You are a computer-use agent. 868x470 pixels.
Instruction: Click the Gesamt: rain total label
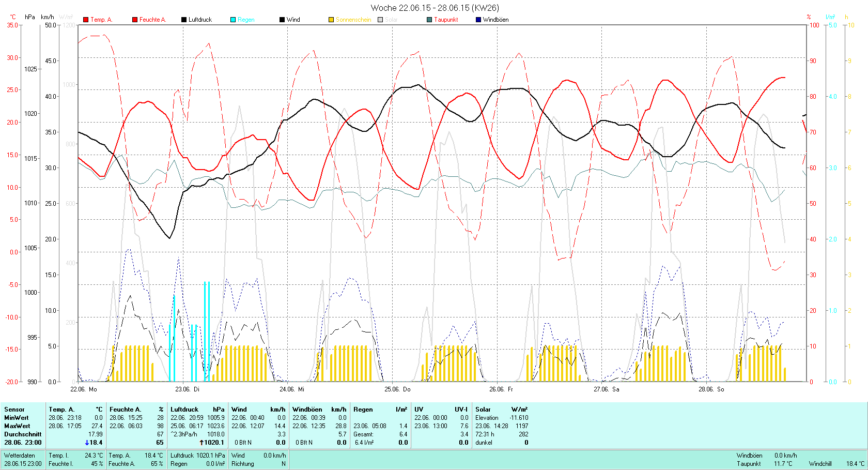pyautogui.click(x=364, y=434)
